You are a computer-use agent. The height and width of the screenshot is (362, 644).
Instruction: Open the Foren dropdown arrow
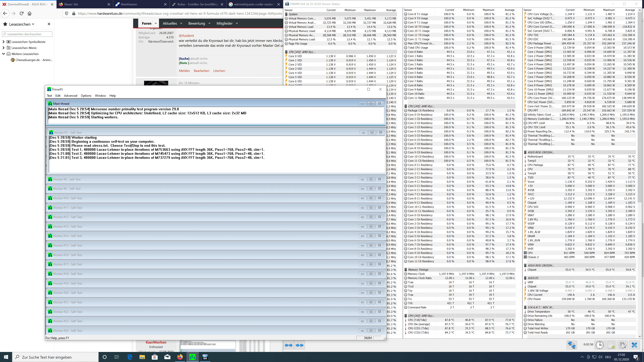point(155,23)
